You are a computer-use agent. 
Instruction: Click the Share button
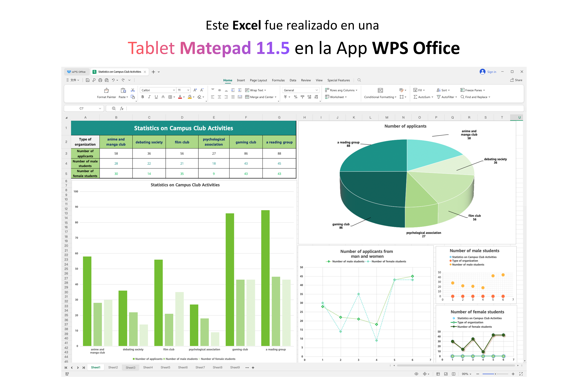pyautogui.click(x=516, y=80)
